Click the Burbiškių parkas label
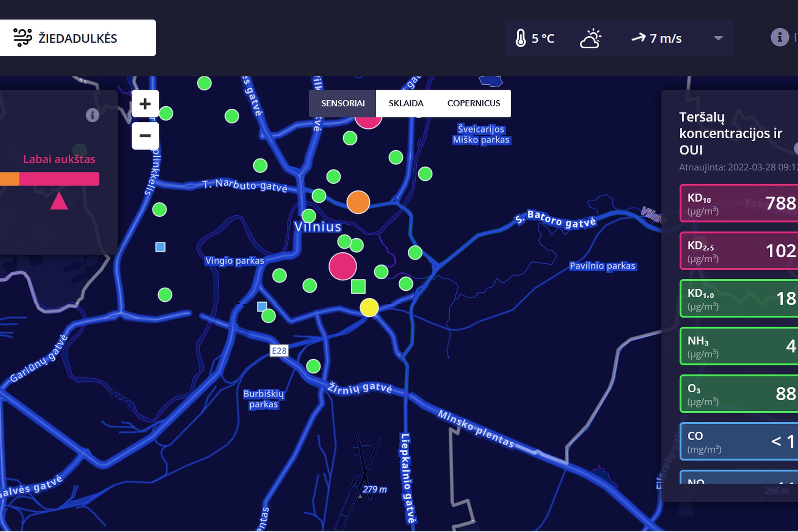This screenshot has width=798, height=532. 264,399
